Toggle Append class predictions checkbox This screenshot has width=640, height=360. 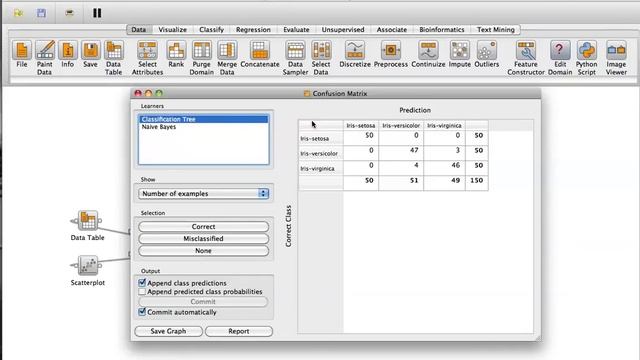[142, 282]
